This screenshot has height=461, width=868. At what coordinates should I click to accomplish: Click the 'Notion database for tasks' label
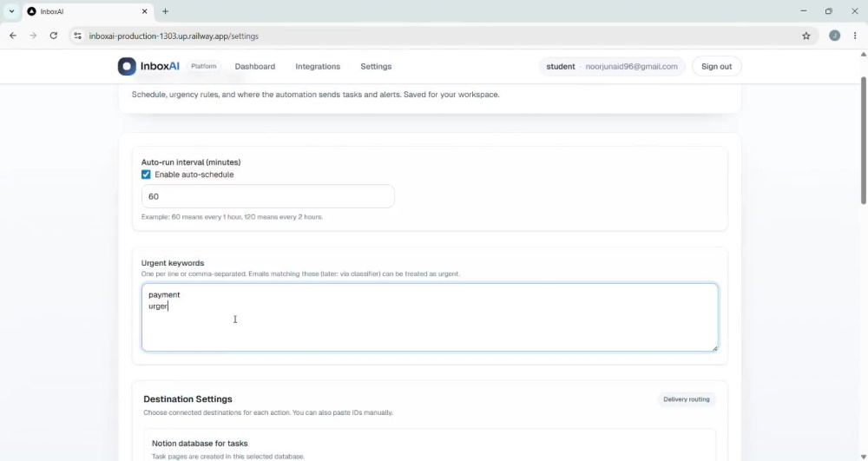click(x=200, y=444)
